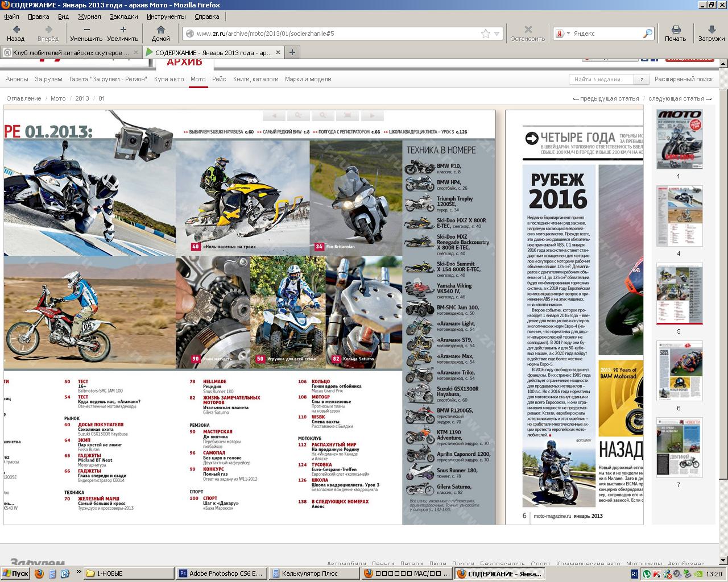Click the следующая статья link
The image size is (728, 582).
(680, 98)
